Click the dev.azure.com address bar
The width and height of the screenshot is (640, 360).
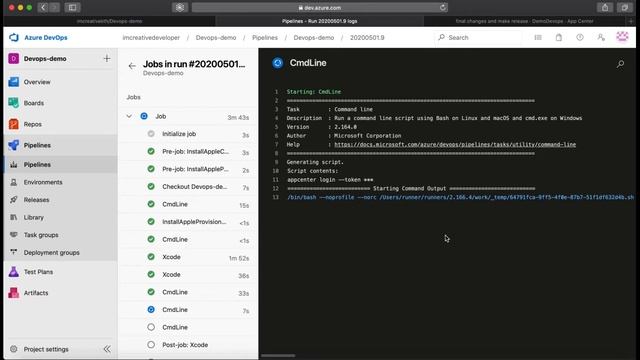coord(320,7)
